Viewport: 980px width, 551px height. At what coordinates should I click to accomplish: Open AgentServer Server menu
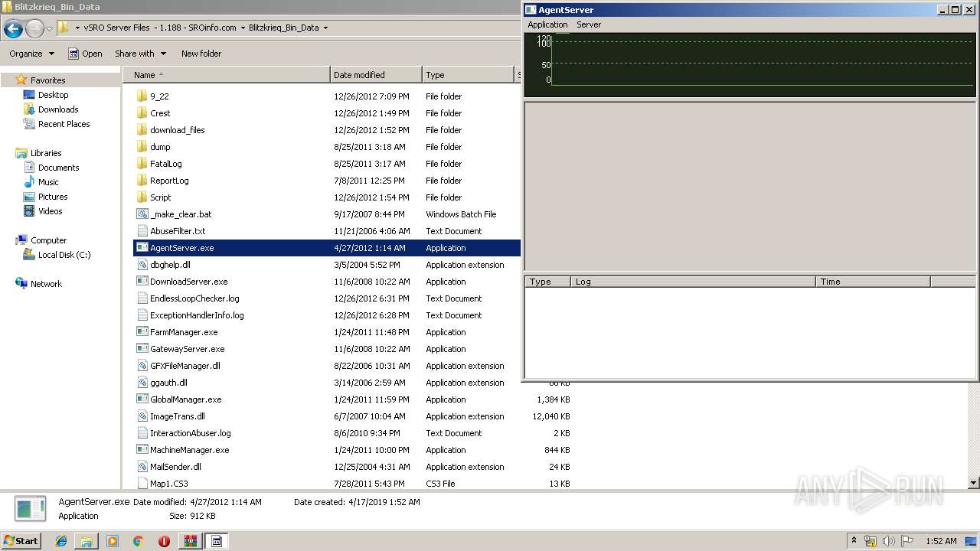coord(589,24)
